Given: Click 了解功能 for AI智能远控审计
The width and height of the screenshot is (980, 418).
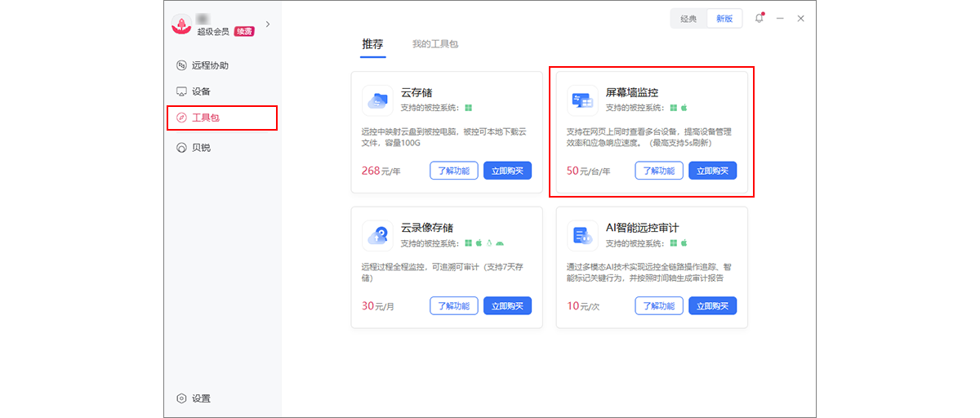Looking at the screenshot, I should 659,306.
